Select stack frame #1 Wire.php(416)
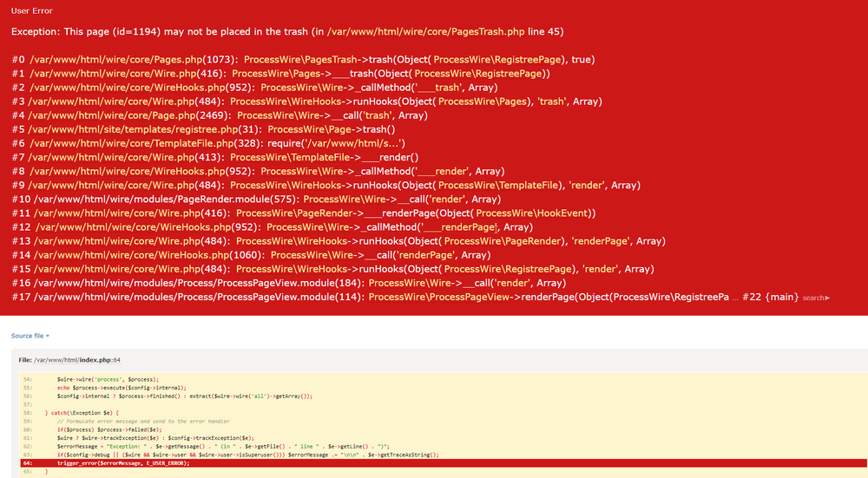The height and width of the screenshot is (478, 868). click(122, 73)
